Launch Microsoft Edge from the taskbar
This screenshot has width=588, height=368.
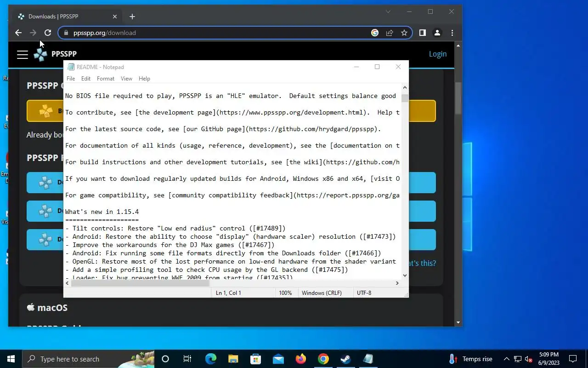[x=210, y=359]
